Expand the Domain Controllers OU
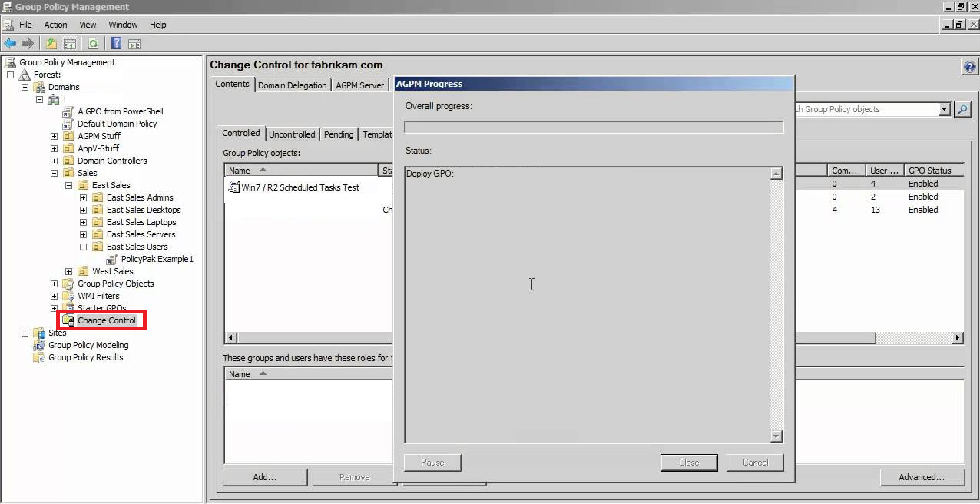This screenshot has height=504, width=980. [54, 161]
